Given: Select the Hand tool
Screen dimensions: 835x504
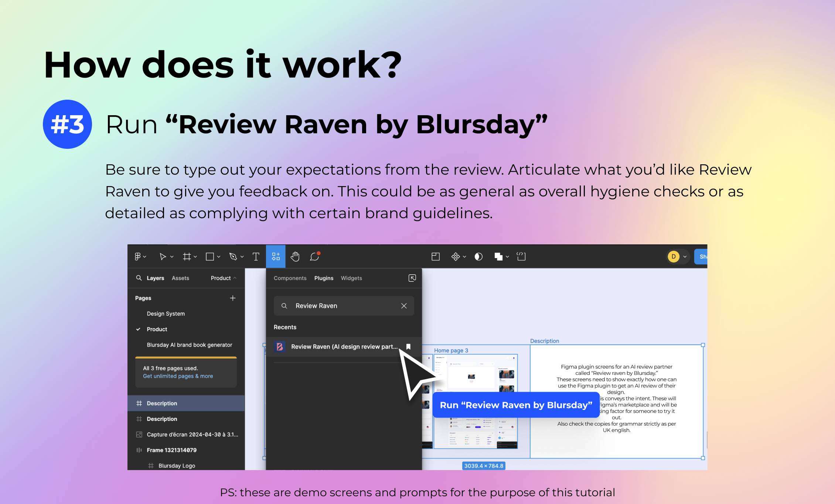Looking at the screenshot, I should 295,257.
